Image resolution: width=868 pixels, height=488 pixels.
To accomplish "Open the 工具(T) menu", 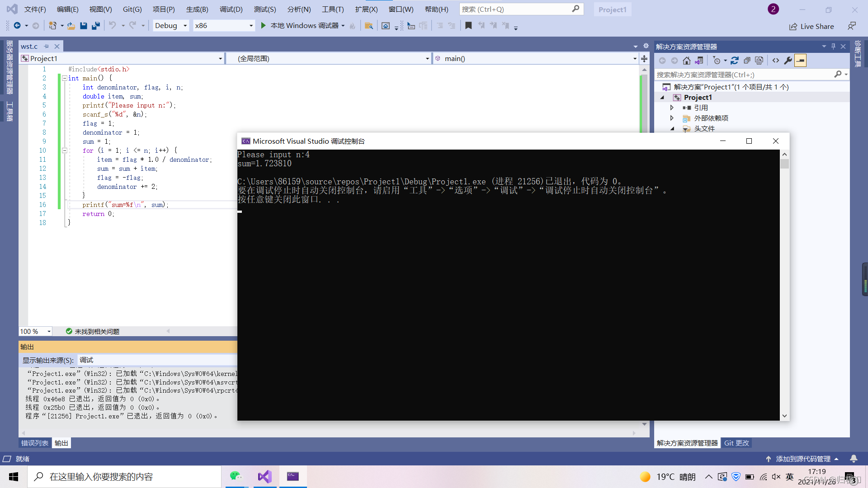I will (x=333, y=9).
